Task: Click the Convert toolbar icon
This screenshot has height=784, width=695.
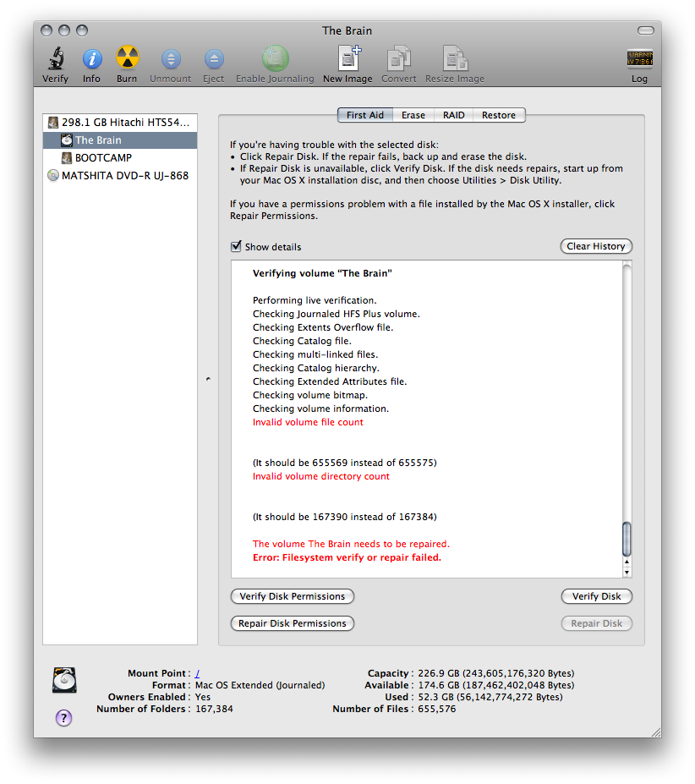Action: [399, 58]
